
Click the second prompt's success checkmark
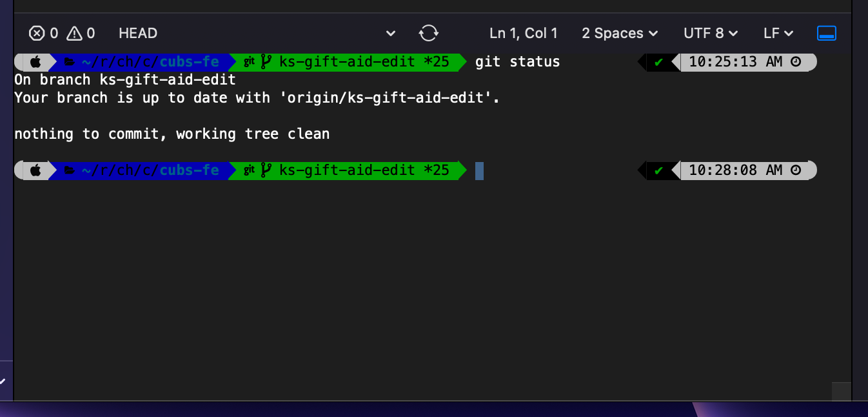pyautogui.click(x=658, y=170)
